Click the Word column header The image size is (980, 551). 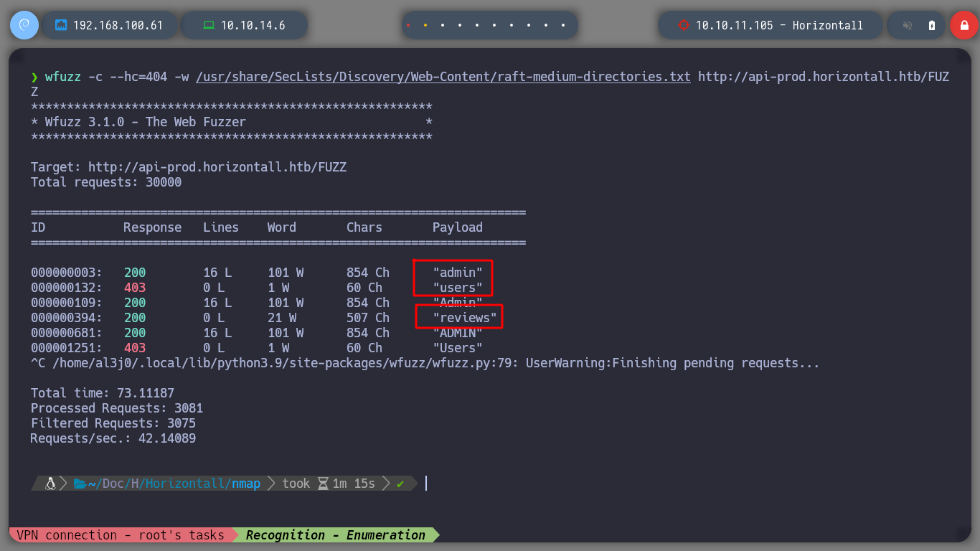282,227
